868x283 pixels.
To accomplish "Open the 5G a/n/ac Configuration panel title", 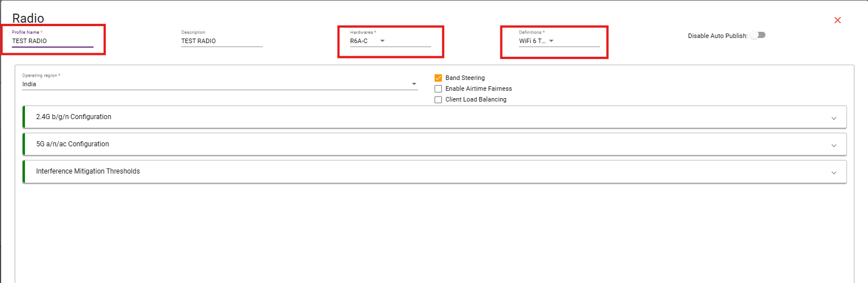I will [x=73, y=144].
